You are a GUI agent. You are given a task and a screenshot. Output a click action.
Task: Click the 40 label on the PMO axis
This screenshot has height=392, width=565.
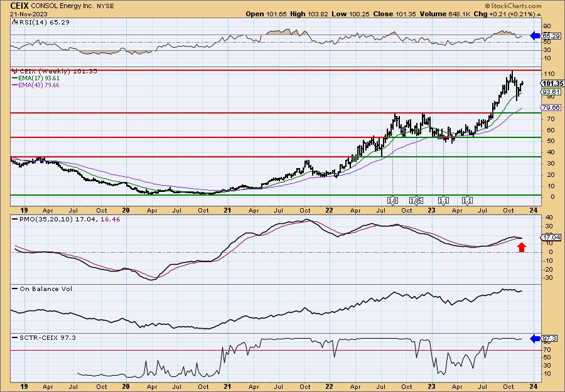pyautogui.click(x=549, y=218)
